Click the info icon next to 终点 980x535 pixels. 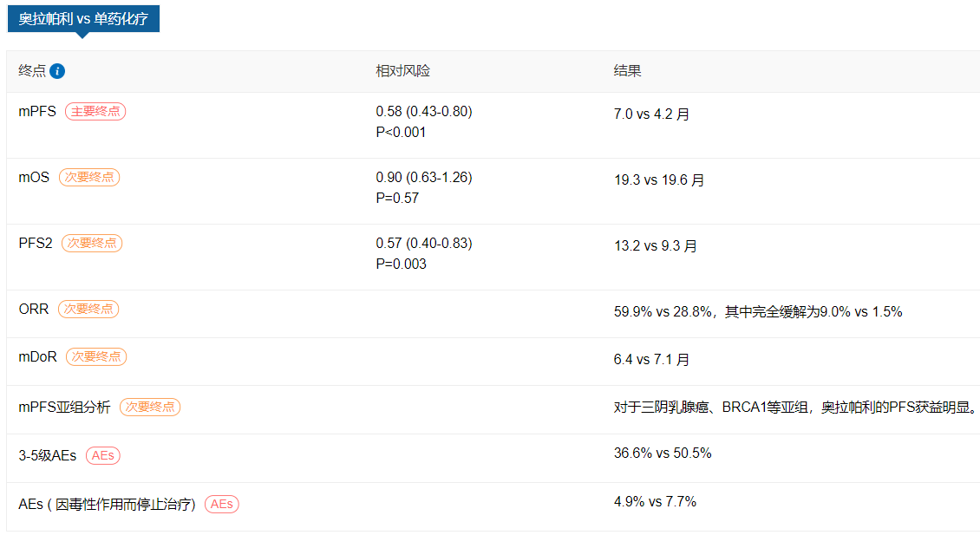[57, 71]
